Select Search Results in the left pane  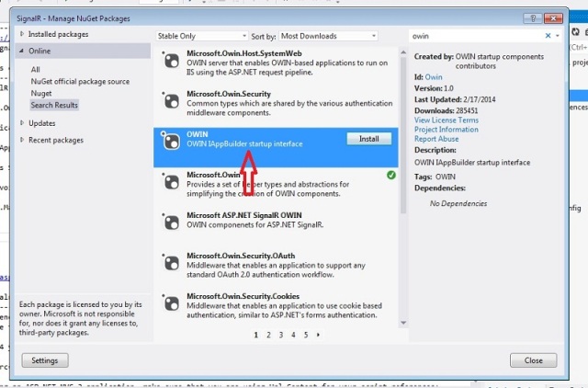point(54,105)
